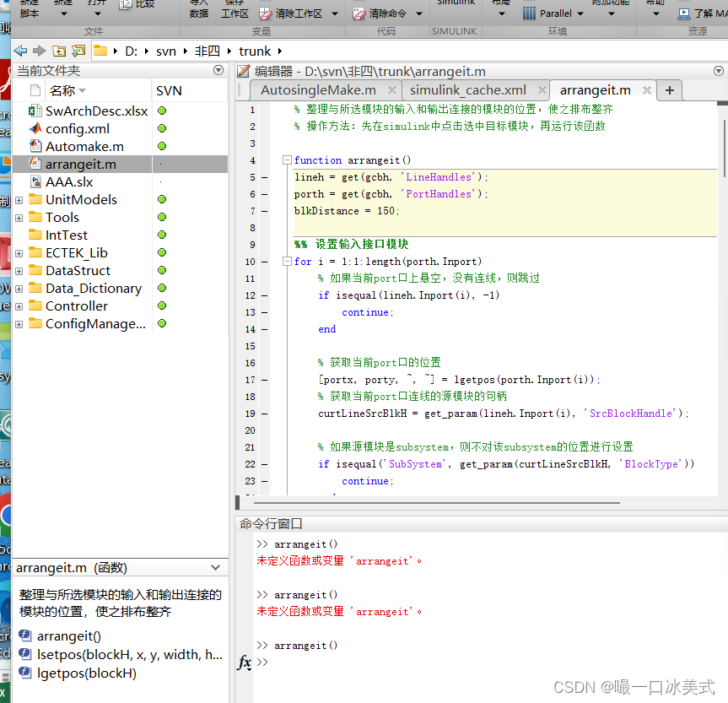
Task: Sort files by Name (名称) column
Action: 99,90
